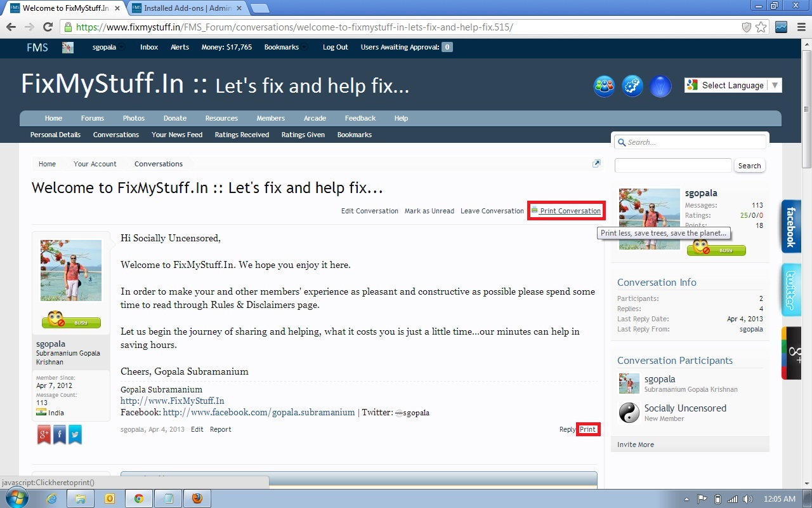Launch Internet Explorer from the taskbar

52,498
